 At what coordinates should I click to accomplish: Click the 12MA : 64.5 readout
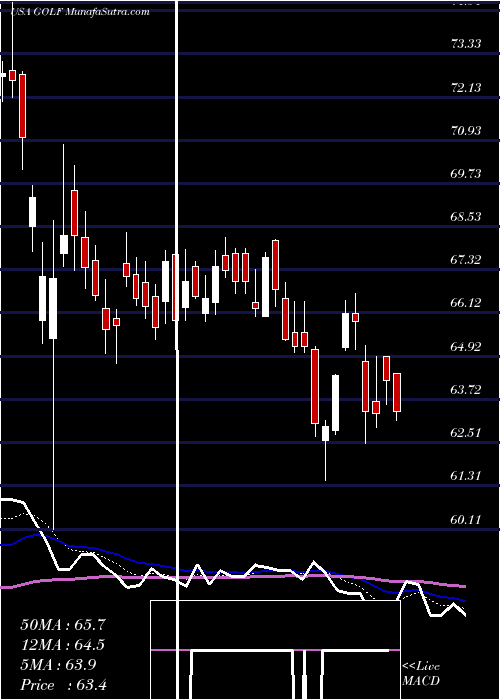click(x=63, y=645)
